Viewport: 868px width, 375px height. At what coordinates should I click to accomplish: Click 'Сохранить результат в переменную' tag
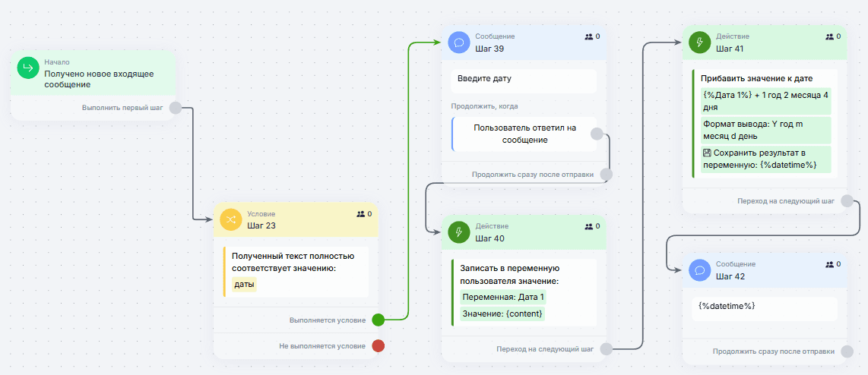click(766, 159)
